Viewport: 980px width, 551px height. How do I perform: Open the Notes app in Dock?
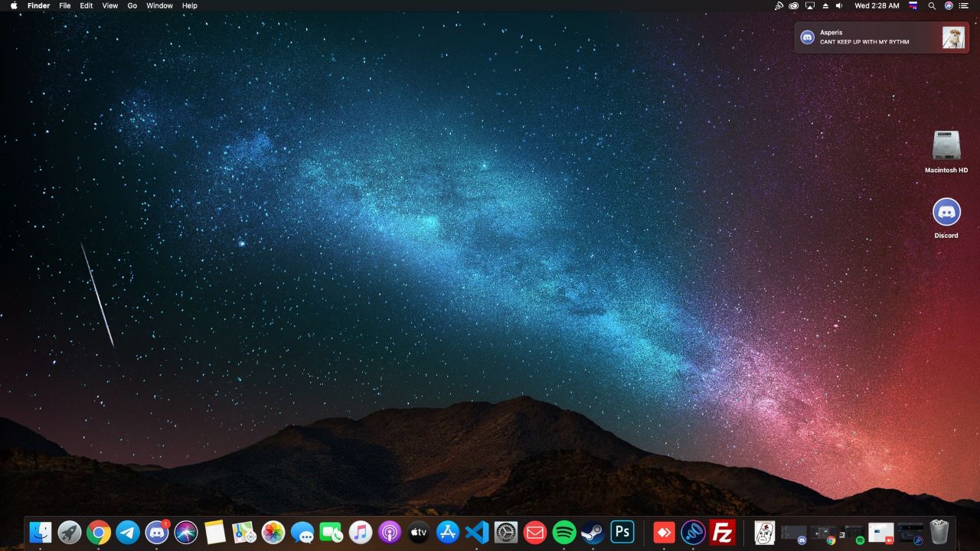215,532
